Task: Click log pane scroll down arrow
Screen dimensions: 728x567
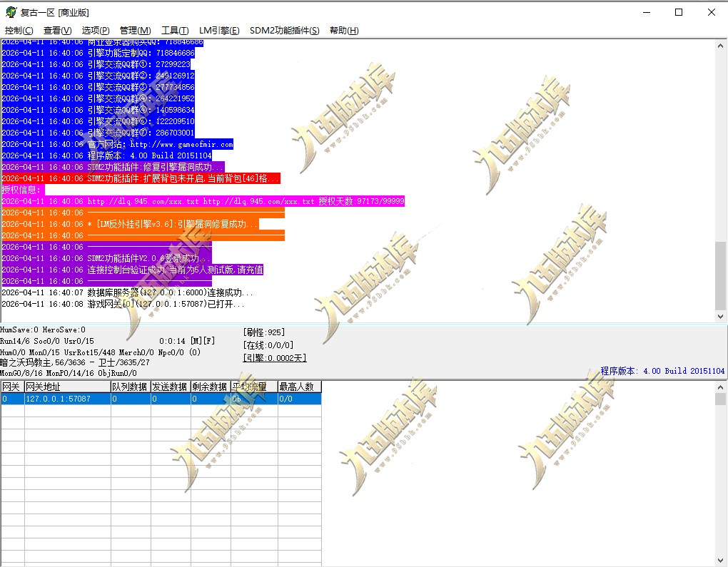Action: click(720, 317)
